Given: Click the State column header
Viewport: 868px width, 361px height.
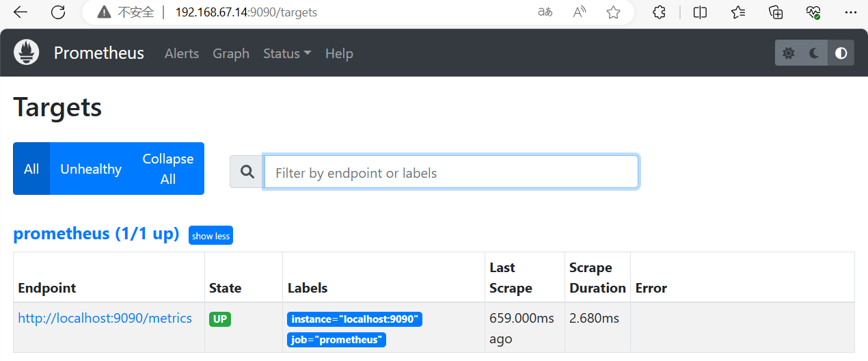Looking at the screenshot, I should click(226, 288).
